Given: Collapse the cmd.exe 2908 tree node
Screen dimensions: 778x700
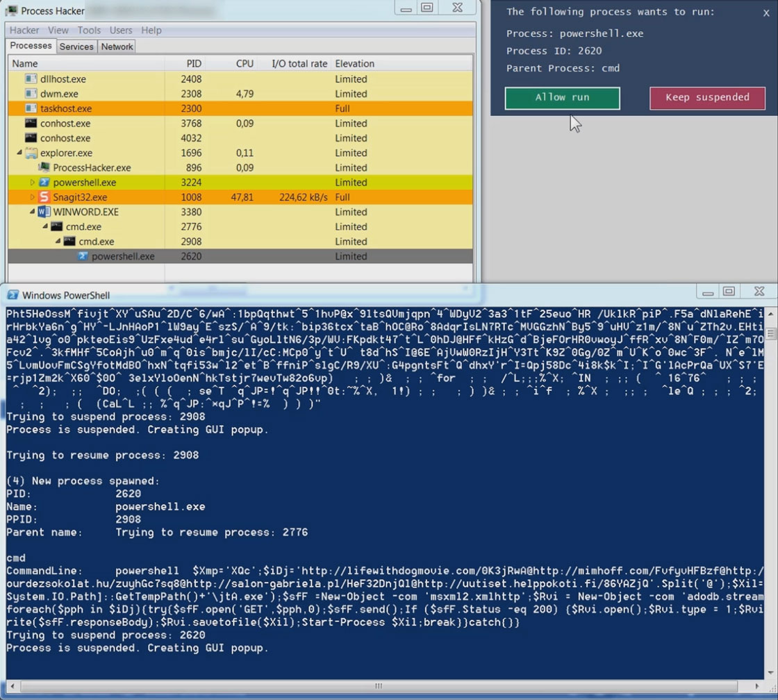Looking at the screenshot, I should tap(58, 240).
